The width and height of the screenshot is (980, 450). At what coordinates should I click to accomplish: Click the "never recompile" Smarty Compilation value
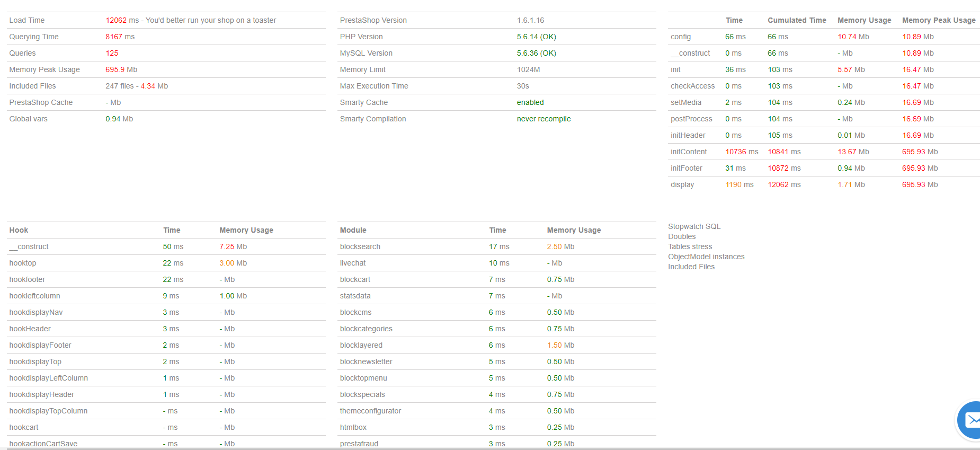(544, 119)
